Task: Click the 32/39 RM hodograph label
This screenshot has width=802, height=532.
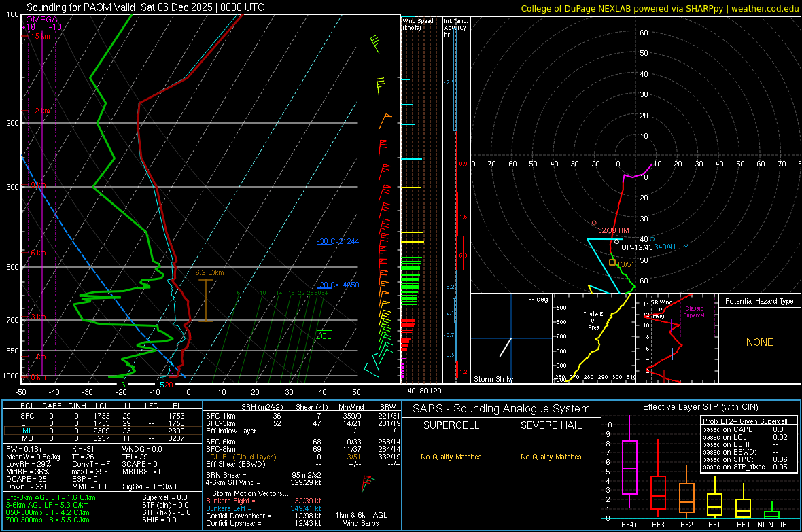Action: coord(613,231)
